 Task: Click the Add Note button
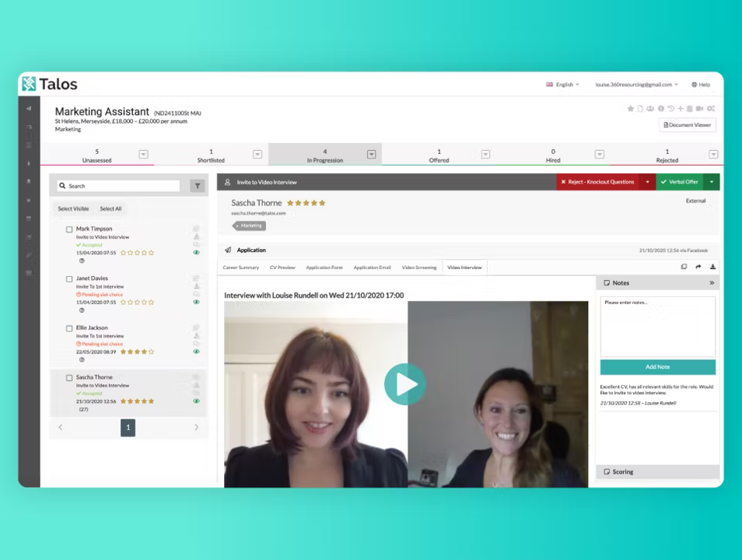click(x=657, y=366)
